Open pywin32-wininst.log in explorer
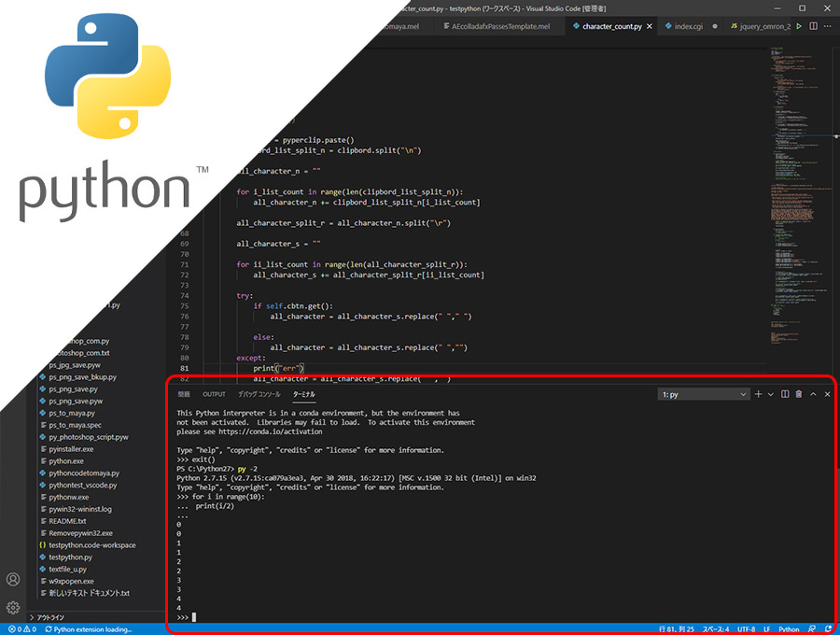 (x=80, y=509)
